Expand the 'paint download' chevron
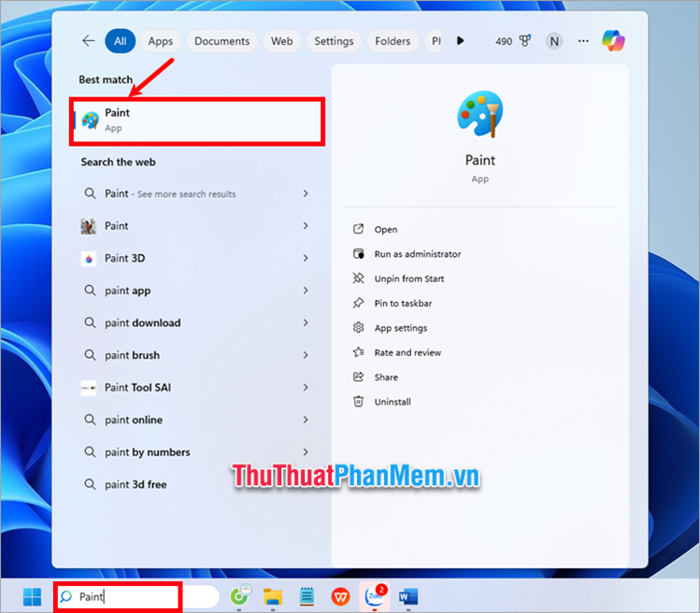The image size is (700, 613). 306,322
